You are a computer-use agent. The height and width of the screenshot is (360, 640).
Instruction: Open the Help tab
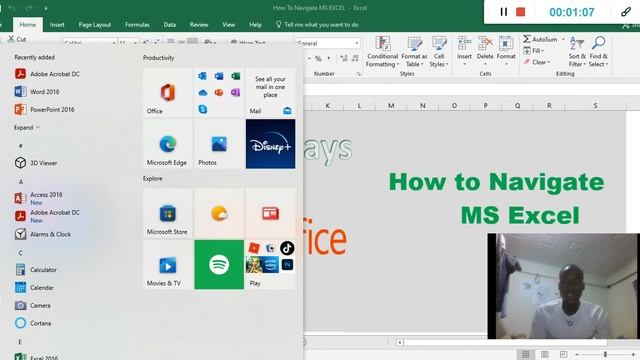pos(256,24)
